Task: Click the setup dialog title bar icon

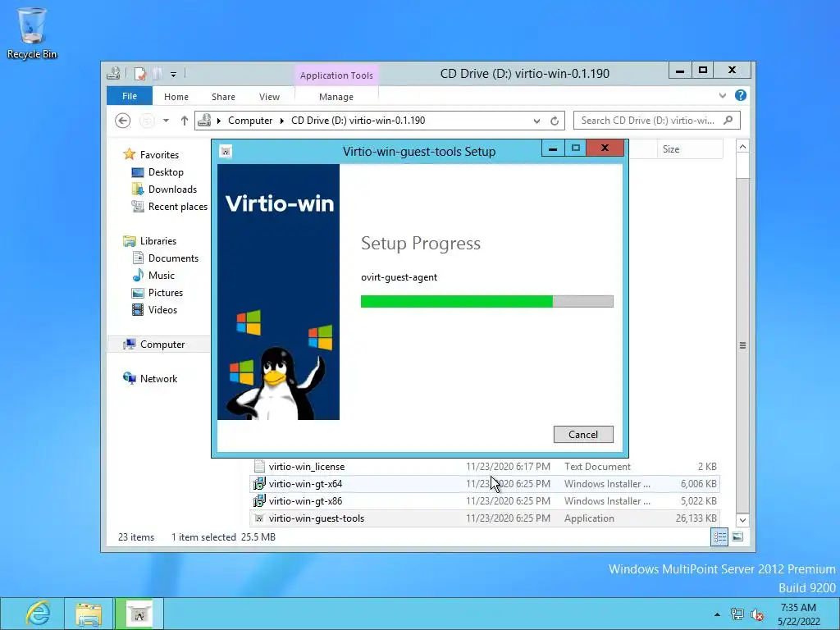Action: click(226, 152)
